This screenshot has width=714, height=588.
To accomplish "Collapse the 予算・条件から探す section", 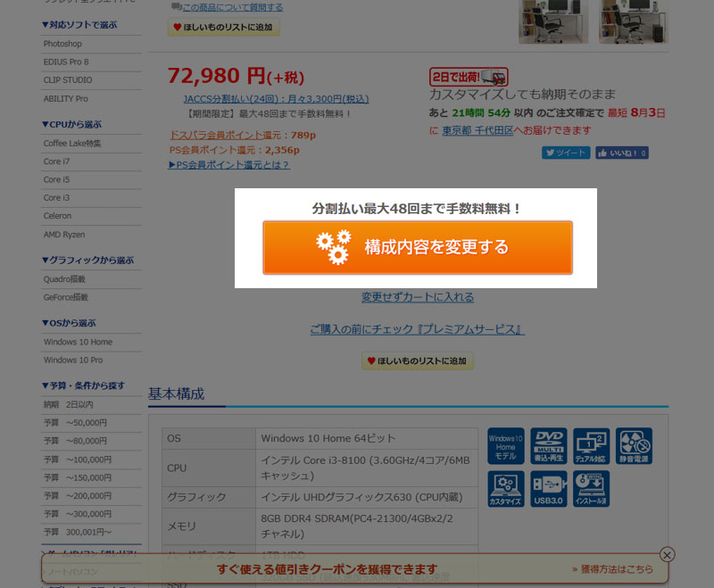I will point(83,386).
